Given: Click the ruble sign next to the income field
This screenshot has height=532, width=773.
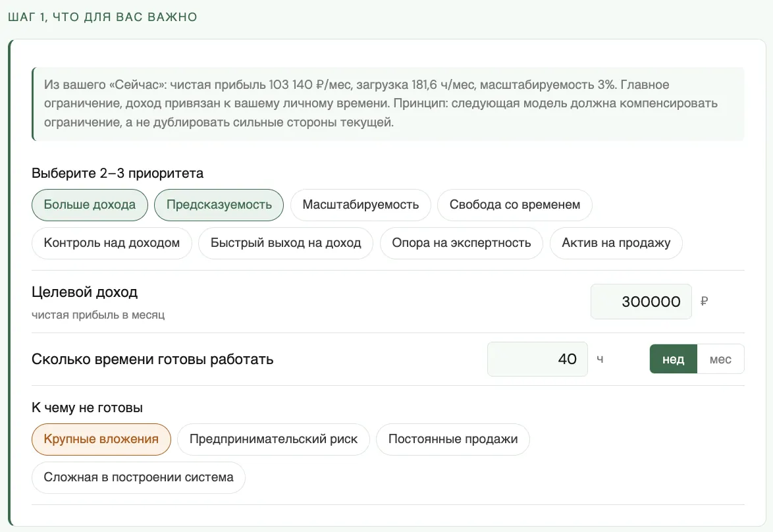Looking at the screenshot, I should (704, 302).
